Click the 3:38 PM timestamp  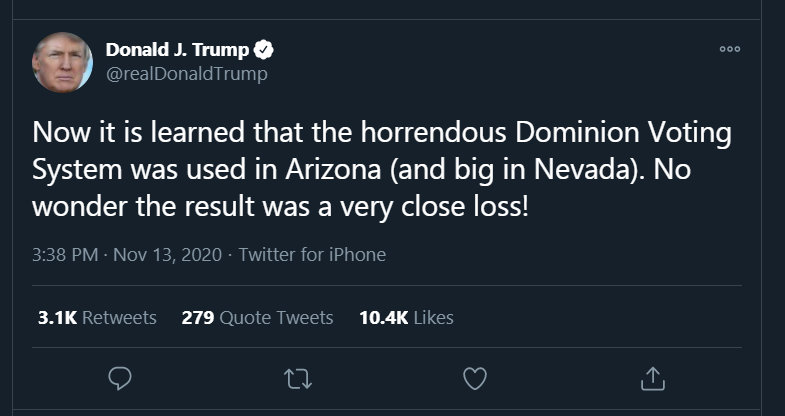(65, 254)
